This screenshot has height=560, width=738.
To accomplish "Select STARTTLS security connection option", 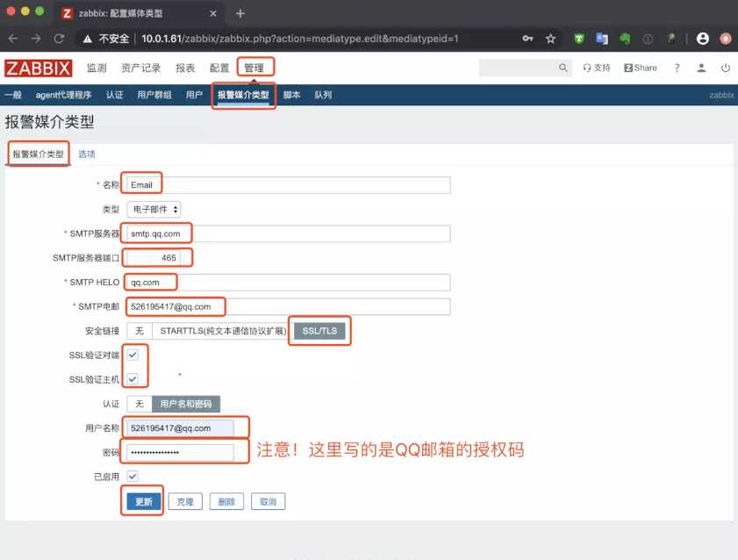I will [223, 331].
